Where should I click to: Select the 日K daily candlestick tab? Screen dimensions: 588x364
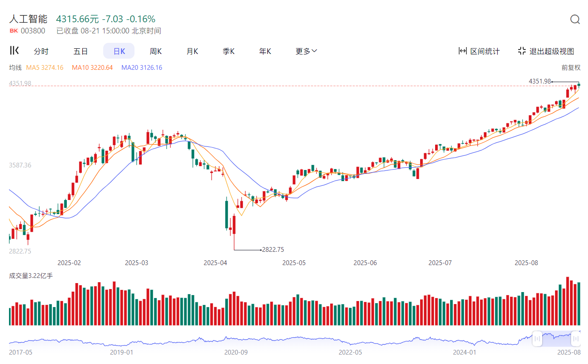coord(119,51)
